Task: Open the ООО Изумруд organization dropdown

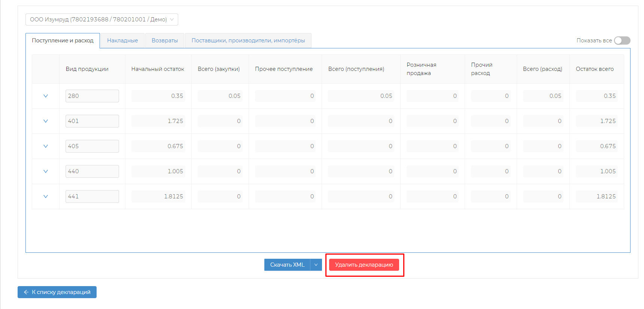Action: pos(101,19)
